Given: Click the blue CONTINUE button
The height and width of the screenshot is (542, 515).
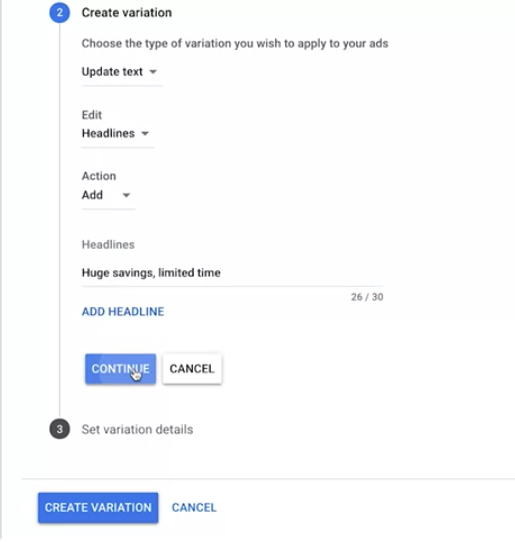Looking at the screenshot, I should pyautogui.click(x=120, y=369).
